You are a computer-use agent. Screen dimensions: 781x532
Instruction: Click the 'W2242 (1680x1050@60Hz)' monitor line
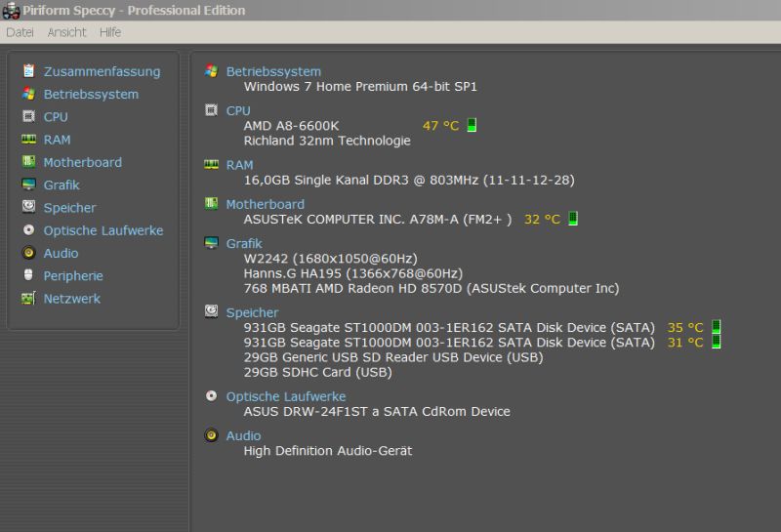331,259
